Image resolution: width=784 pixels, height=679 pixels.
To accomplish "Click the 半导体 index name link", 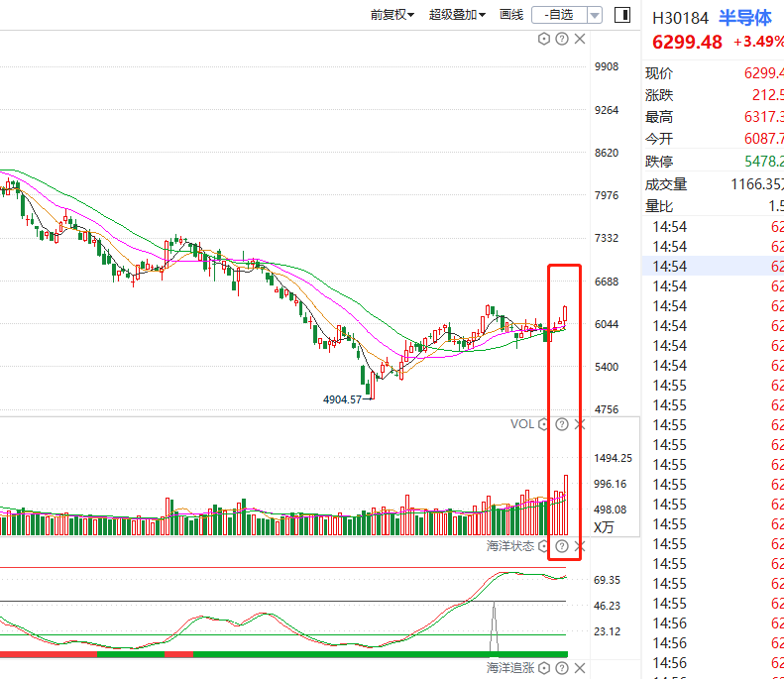I will (x=745, y=18).
